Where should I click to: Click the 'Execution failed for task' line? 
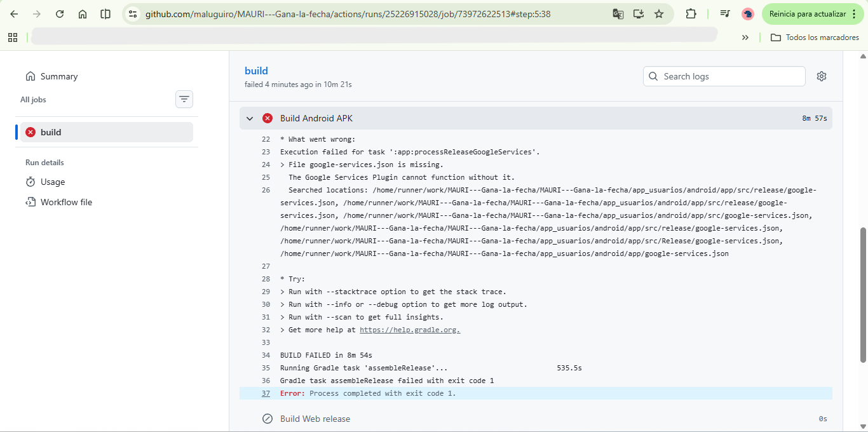410,152
